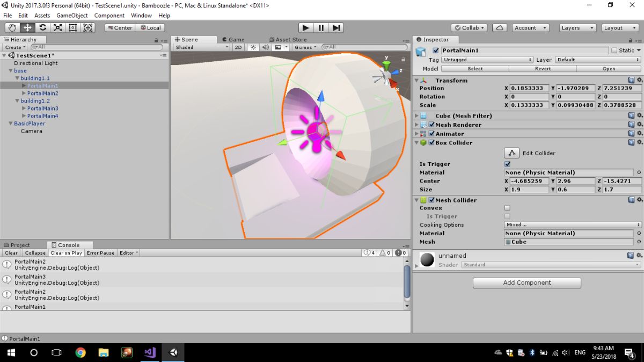Open Mesh Collider settings gear

click(x=639, y=200)
